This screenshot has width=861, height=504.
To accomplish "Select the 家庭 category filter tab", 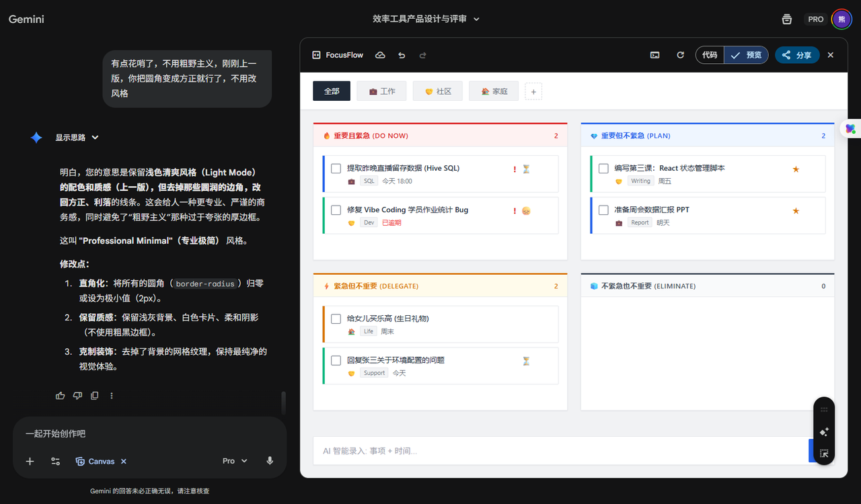I will [493, 91].
